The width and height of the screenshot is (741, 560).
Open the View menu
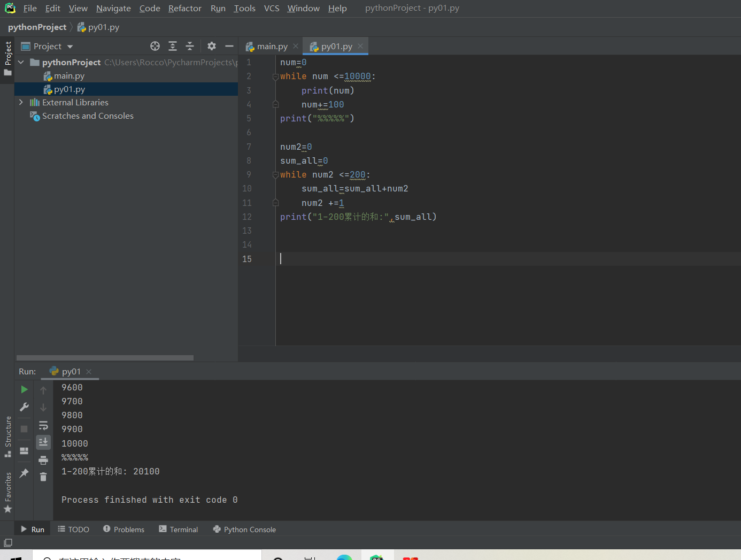(78, 8)
